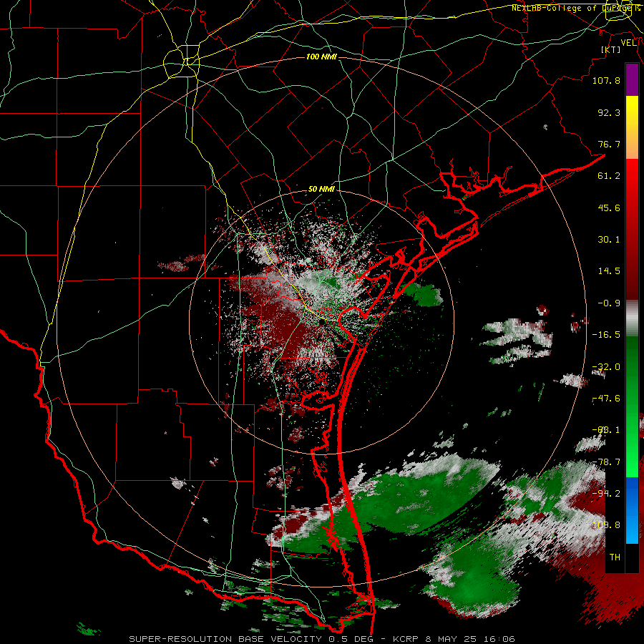Select the NEXLAB-College of DuPage credit text
The image size is (644, 644).
tap(576, 8)
